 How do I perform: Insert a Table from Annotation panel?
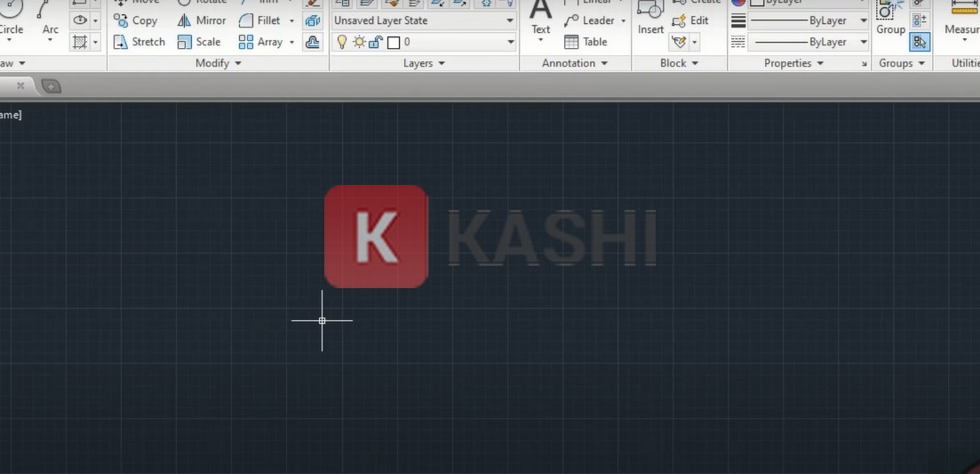[x=586, y=42]
